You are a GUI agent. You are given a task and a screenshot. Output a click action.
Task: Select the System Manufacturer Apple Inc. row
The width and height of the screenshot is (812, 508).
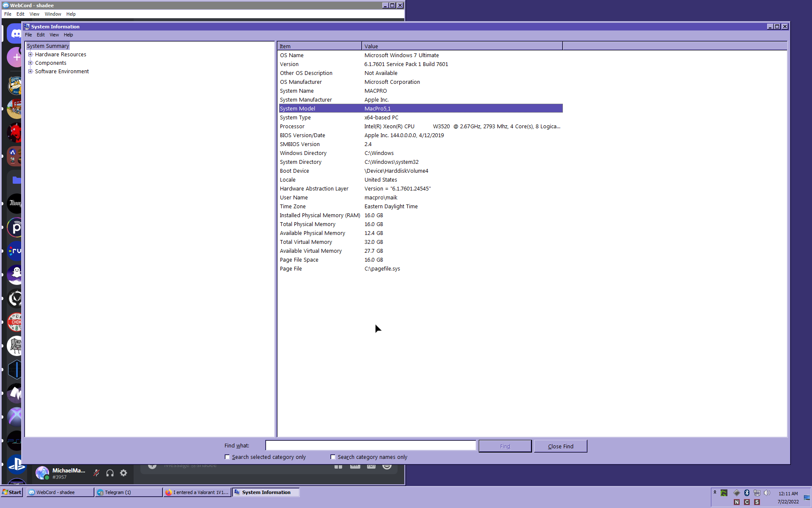(421, 99)
